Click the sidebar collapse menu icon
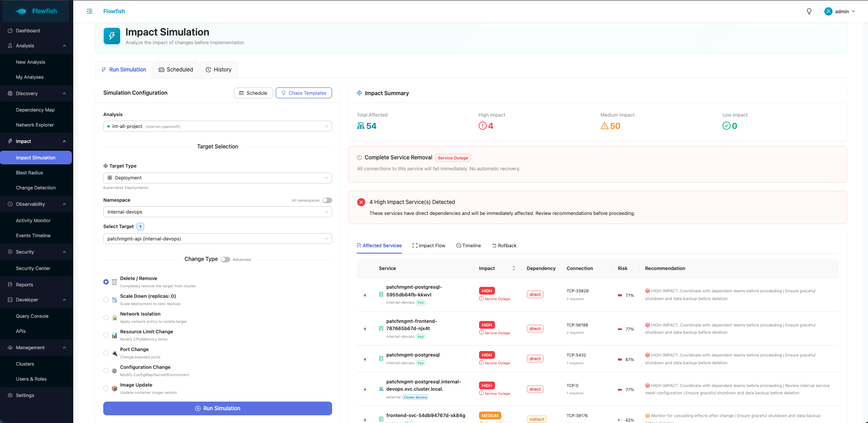The height and width of the screenshot is (423, 868). [x=90, y=11]
